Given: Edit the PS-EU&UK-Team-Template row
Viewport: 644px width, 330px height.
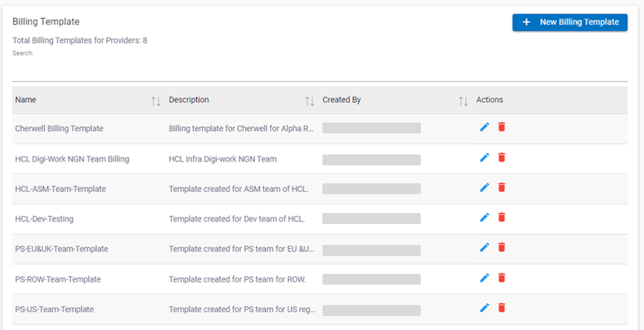Looking at the screenshot, I should point(484,247).
